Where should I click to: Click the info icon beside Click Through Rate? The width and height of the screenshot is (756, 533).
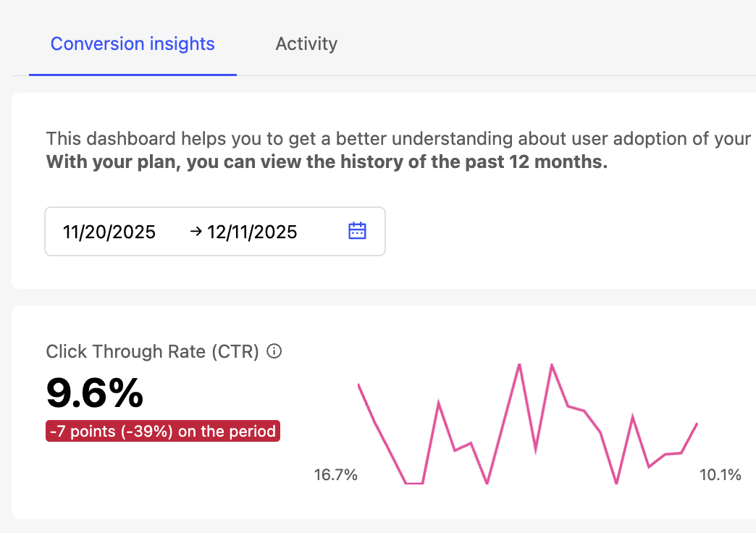274,352
